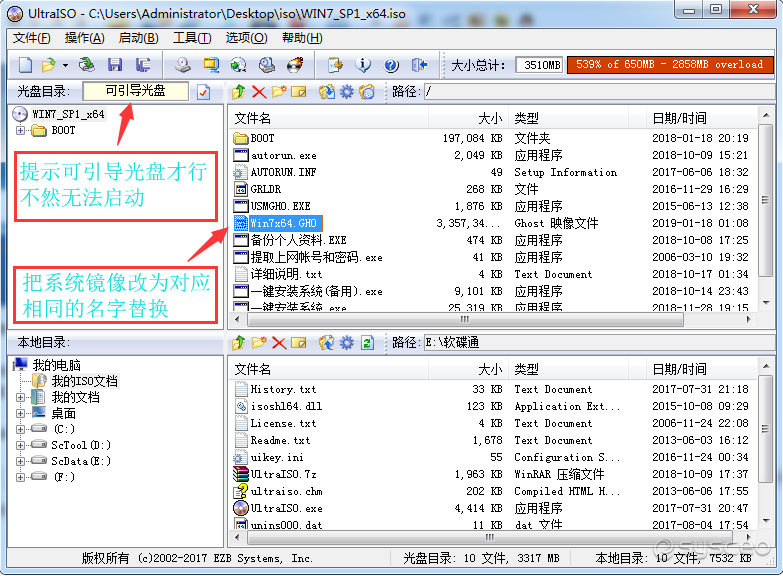
Task: Open the 选项(O) menu
Action: click(246, 38)
